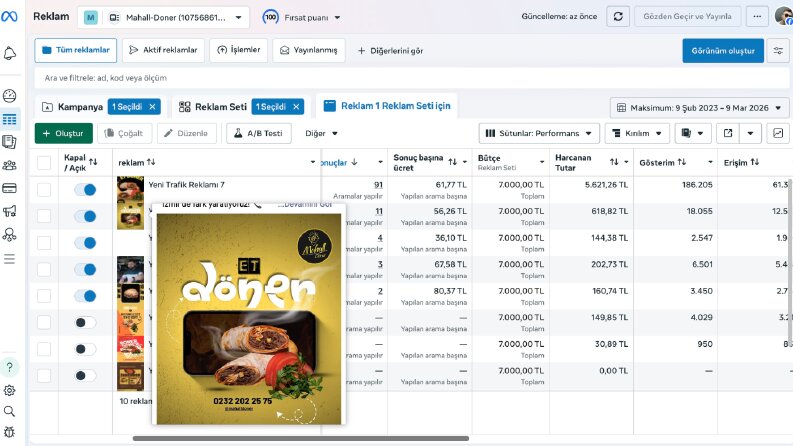Switch to Yayınlanmış view

[x=309, y=50]
